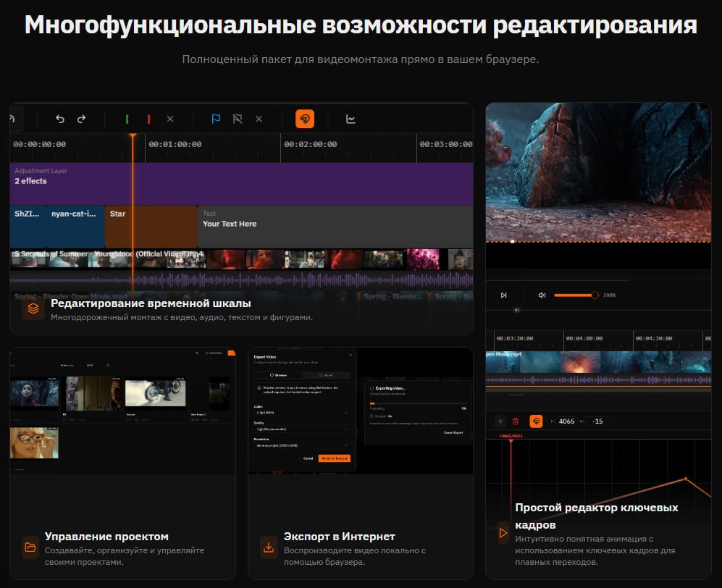This screenshot has width=722, height=588.
Task: Mute audio using the speaker icon
Action: tap(542, 295)
